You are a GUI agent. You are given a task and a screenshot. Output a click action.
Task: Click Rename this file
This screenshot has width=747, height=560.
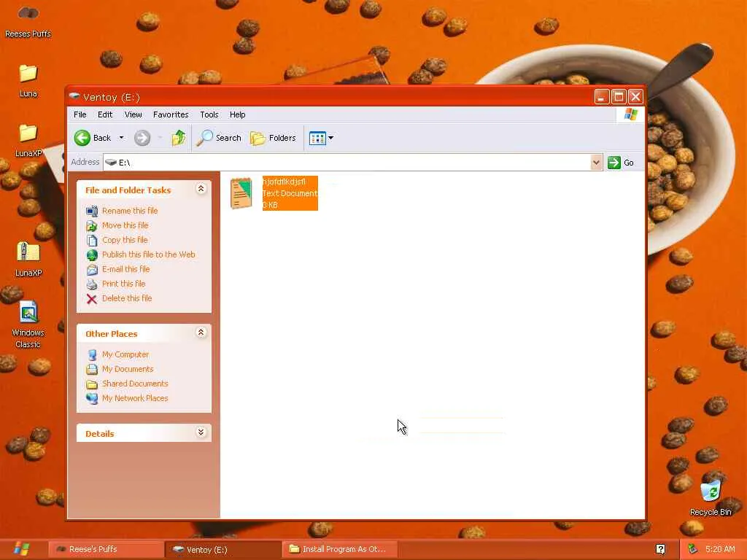point(130,211)
